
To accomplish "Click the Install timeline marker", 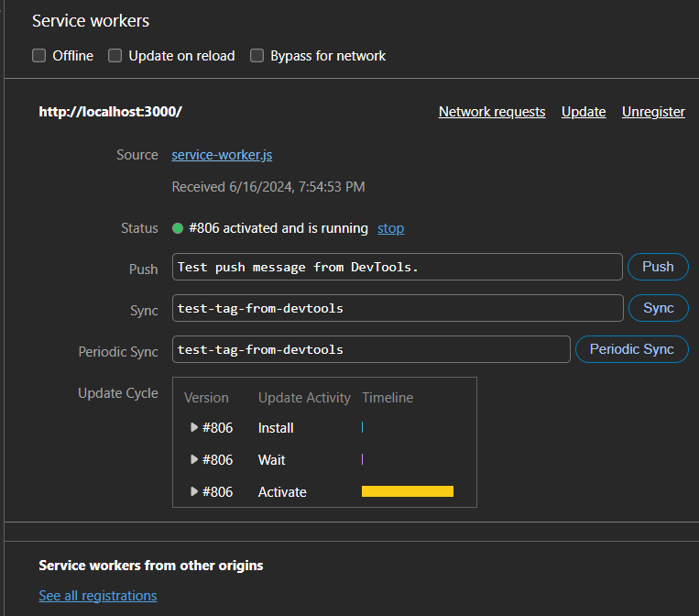I will point(363,427).
